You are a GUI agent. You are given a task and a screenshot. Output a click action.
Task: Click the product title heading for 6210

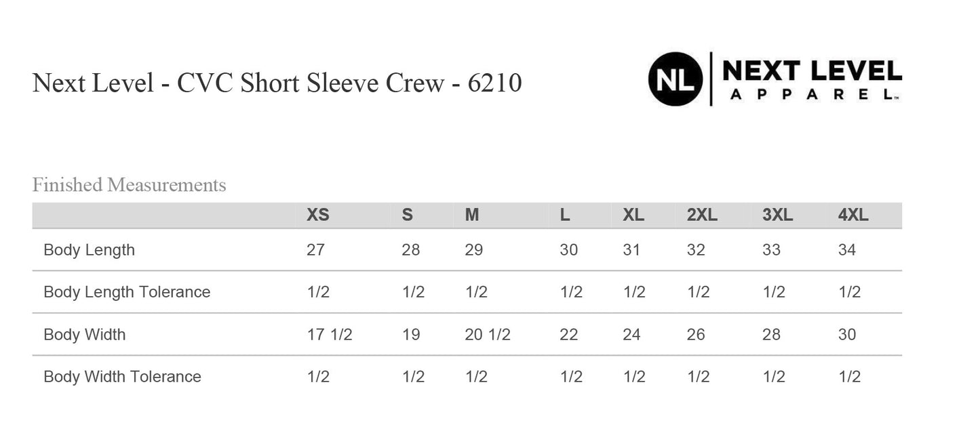coord(277,83)
